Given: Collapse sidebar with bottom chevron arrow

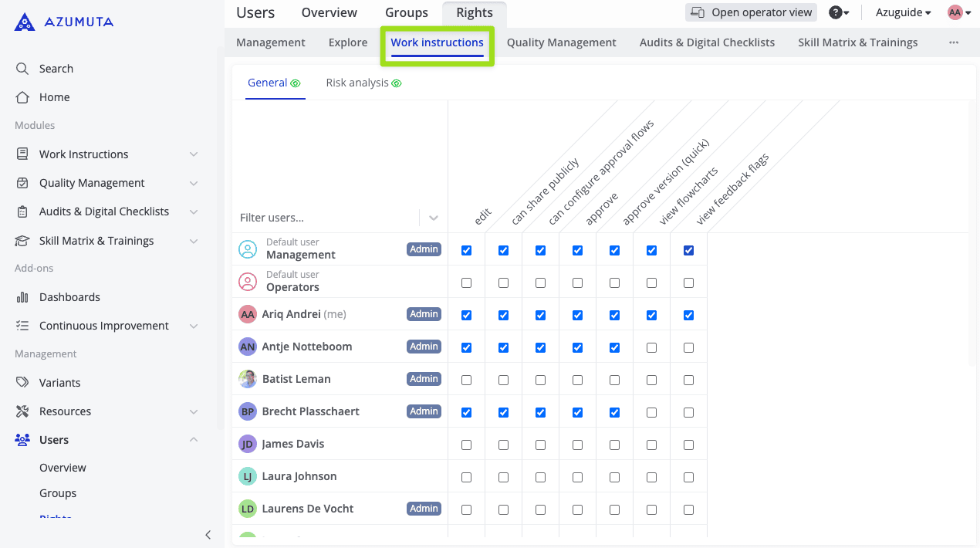Looking at the screenshot, I should click(x=208, y=535).
